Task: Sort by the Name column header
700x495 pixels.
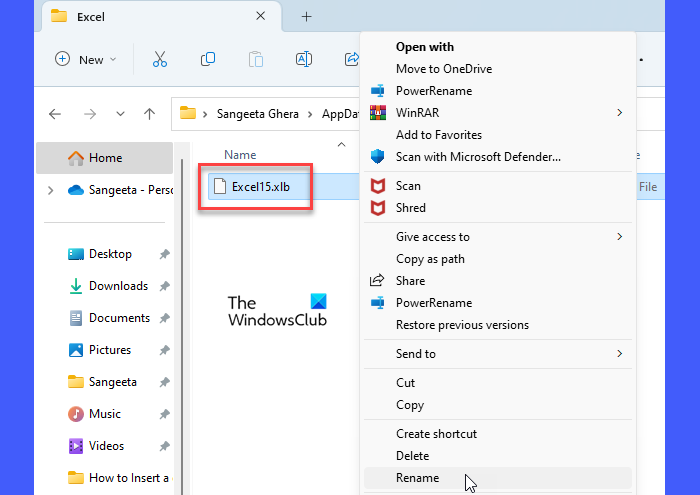Action: point(240,155)
